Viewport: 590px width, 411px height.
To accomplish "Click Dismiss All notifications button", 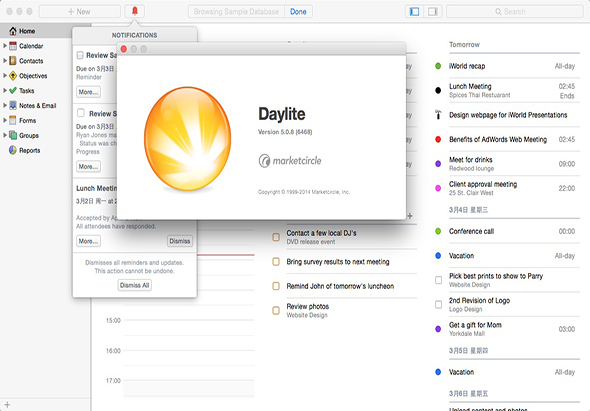I will [x=134, y=285].
